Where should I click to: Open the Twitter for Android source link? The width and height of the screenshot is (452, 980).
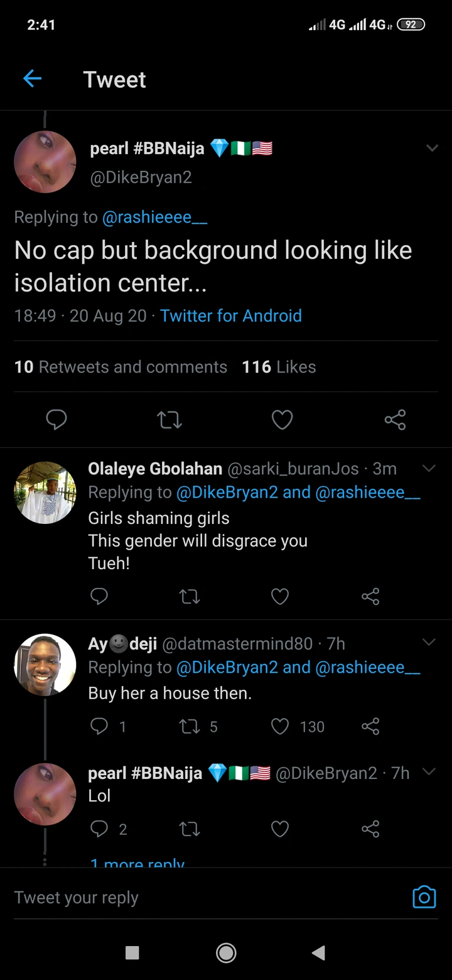pyautogui.click(x=230, y=315)
